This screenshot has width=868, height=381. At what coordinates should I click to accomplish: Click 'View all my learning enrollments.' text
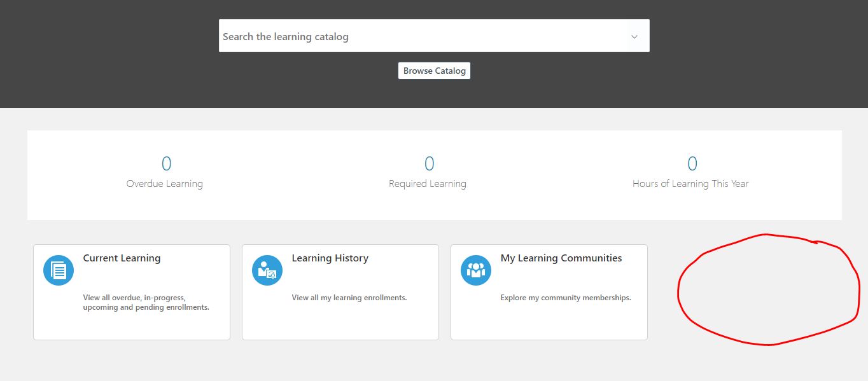[x=349, y=298]
